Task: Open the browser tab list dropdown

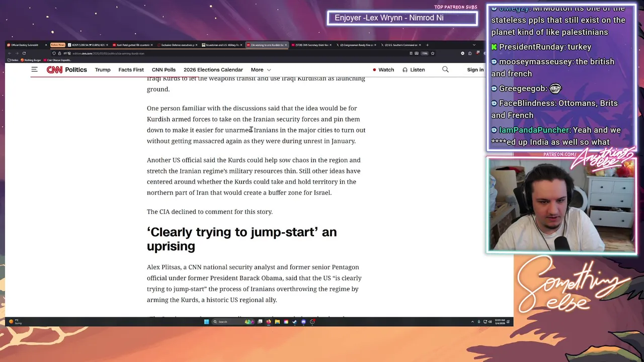Action: 474,45
